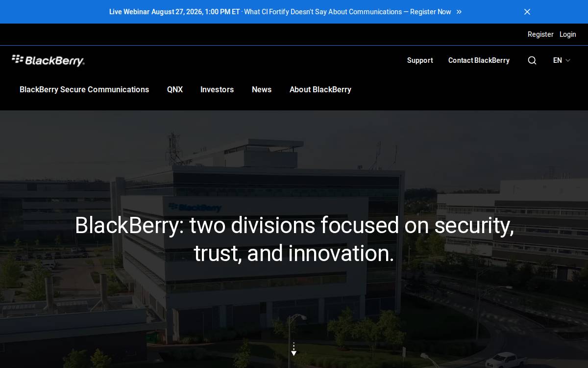Open the Investors menu
The image size is (588, 368).
(217, 89)
